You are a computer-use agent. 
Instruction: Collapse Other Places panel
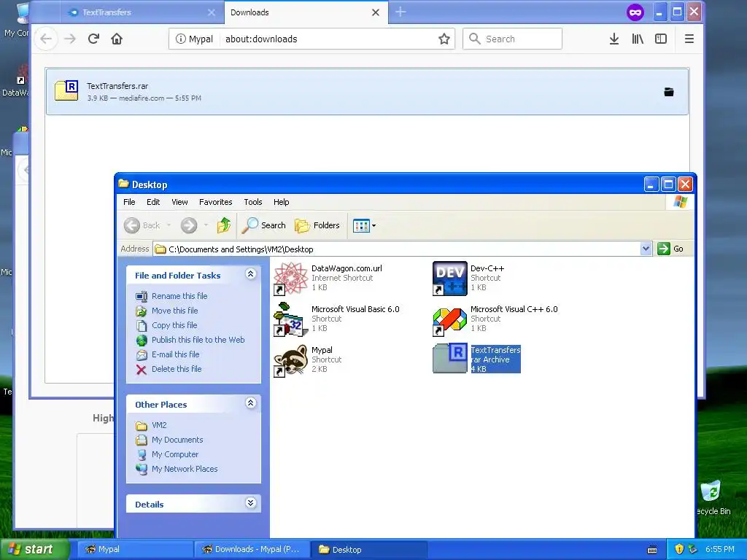pos(251,402)
